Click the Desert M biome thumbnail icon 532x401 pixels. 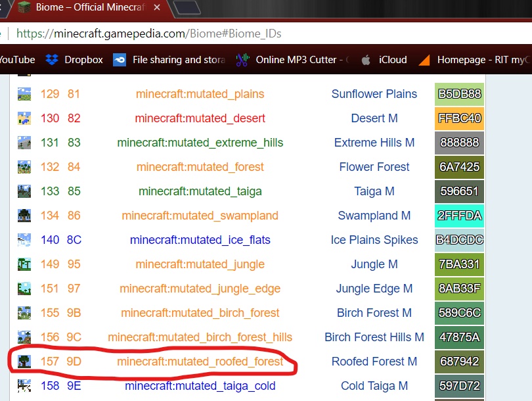24,118
